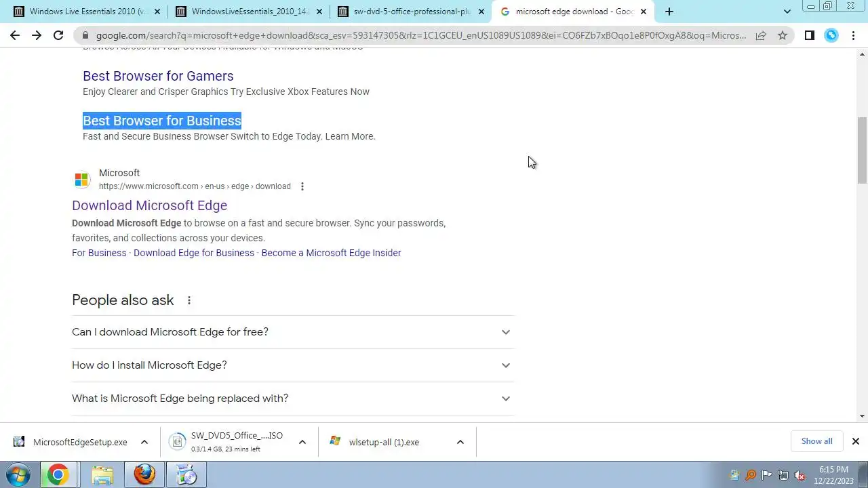Screen dimensions: 868x488
Task: Go forward using the browser arrow
Action: pyautogui.click(x=37, y=35)
